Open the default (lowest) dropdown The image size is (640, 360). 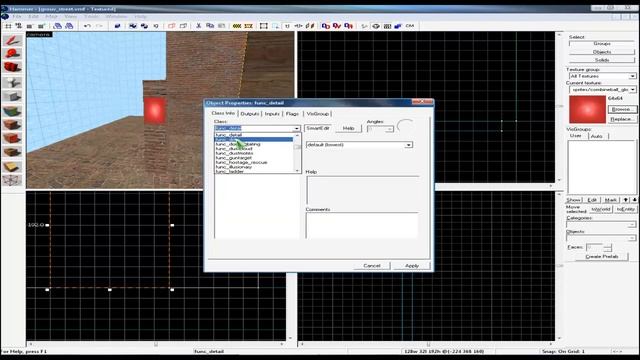[359, 145]
